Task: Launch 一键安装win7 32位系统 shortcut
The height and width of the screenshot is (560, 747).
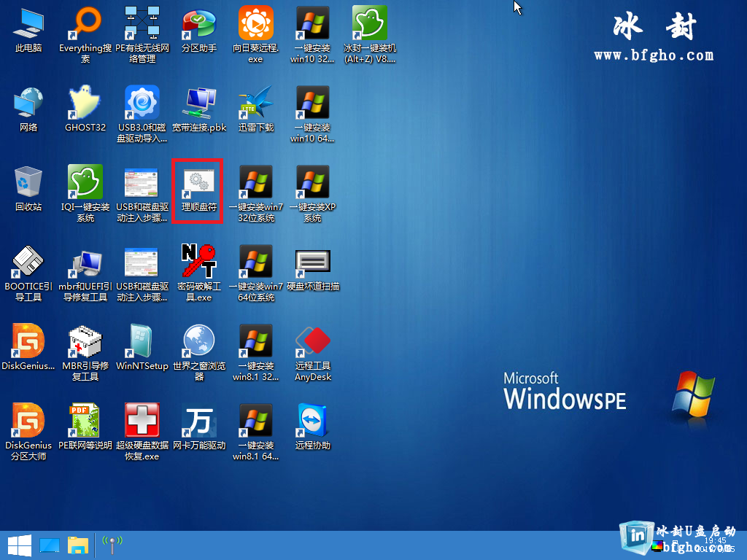Action: tap(256, 193)
